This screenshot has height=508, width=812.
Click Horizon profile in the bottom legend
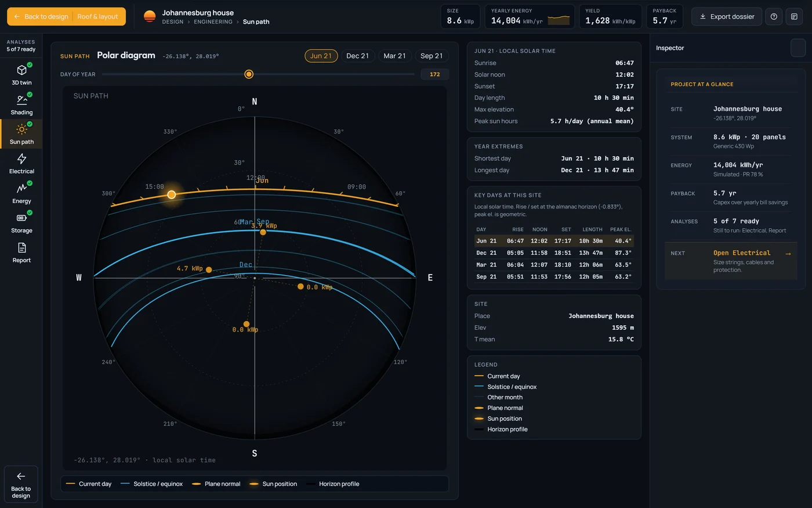point(333,484)
